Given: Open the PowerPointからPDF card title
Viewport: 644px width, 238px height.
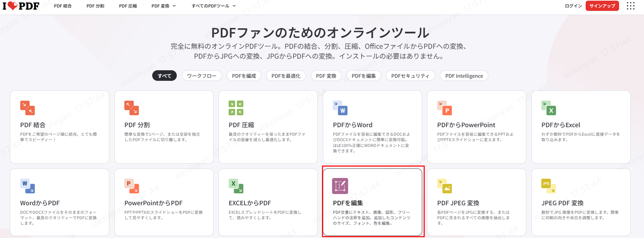Looking at the screenshot, I should point(154,203).
